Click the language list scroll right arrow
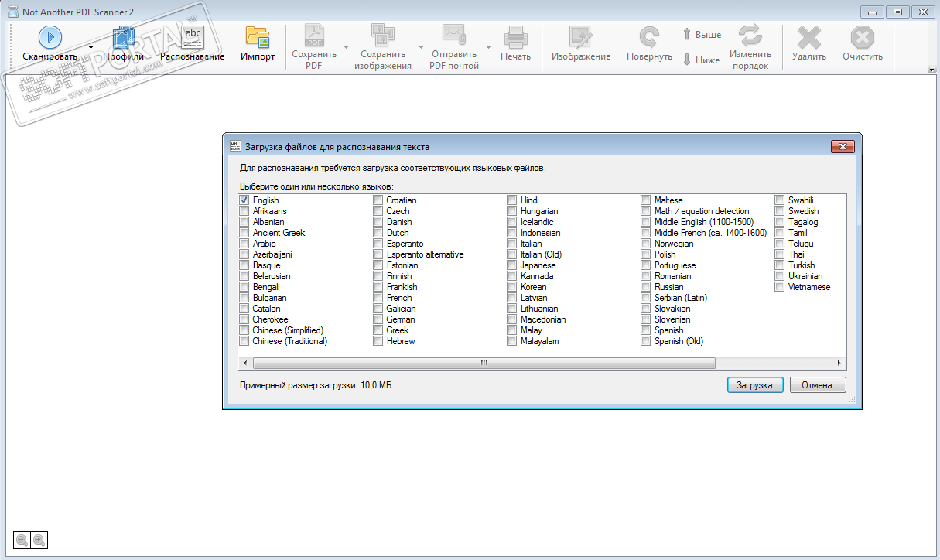The width and height of the screenshot is (940, 560). pos(839,363)
